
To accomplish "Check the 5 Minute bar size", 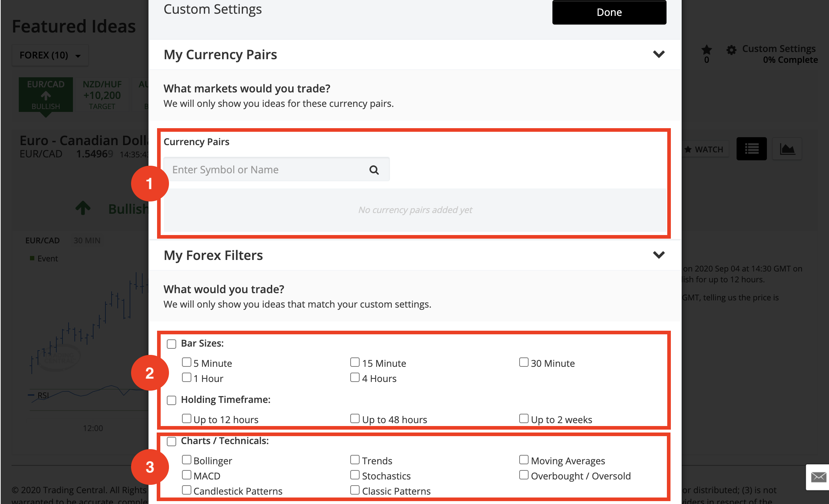I will click(186, 362).
